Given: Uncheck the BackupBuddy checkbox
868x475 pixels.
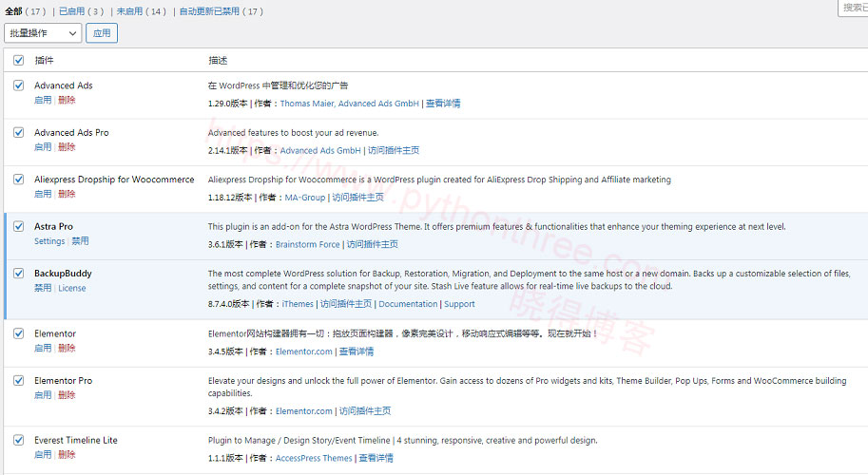Looking at the screenshot, I should pyautogui.click(x=19, y=274).
